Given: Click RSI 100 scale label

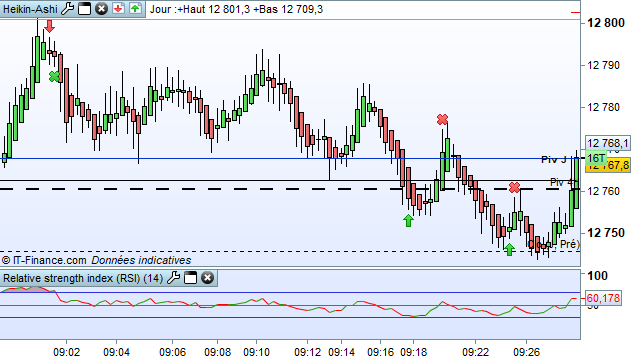Looking at the screenshot, I should pos(597,276).
